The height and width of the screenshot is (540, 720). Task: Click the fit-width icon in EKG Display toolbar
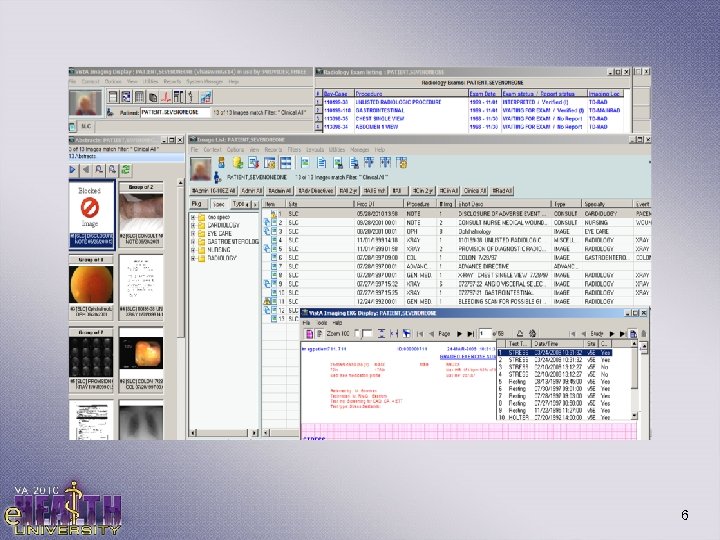(x=394, y=334)
